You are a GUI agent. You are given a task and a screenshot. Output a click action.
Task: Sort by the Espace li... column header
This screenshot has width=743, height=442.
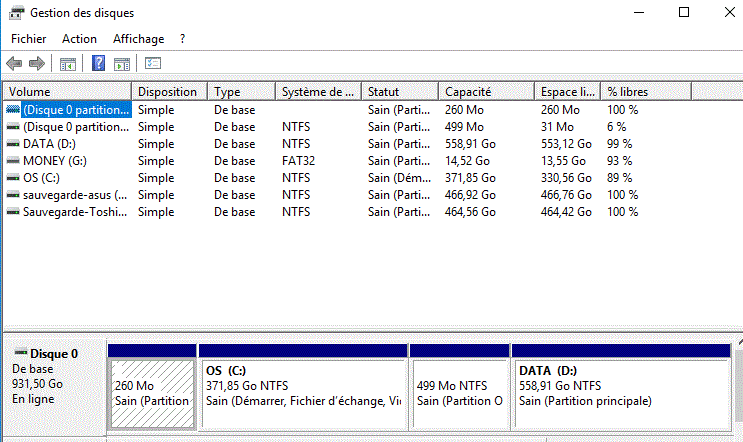pos(568,91)
